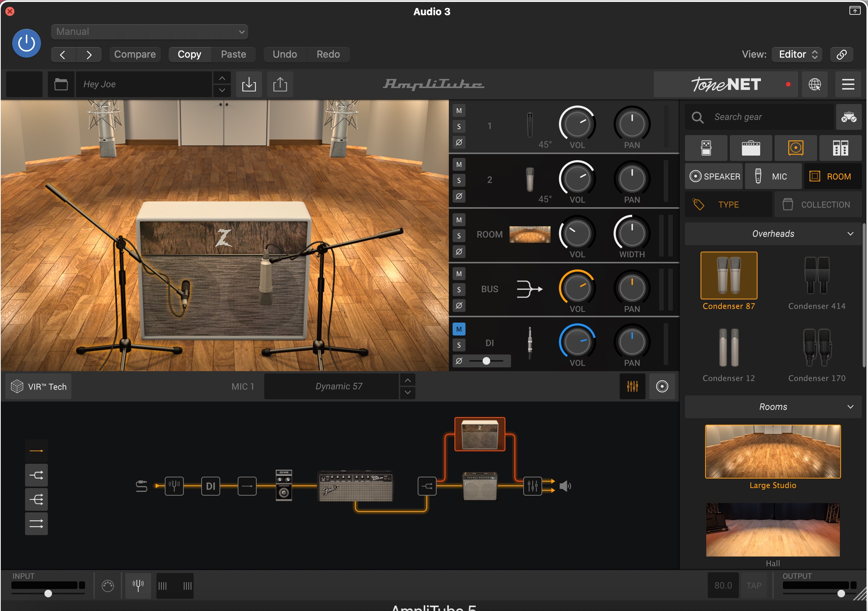
Task: Open the MIC 1 Dynamic 57 selector
Action: pos(331,386)
